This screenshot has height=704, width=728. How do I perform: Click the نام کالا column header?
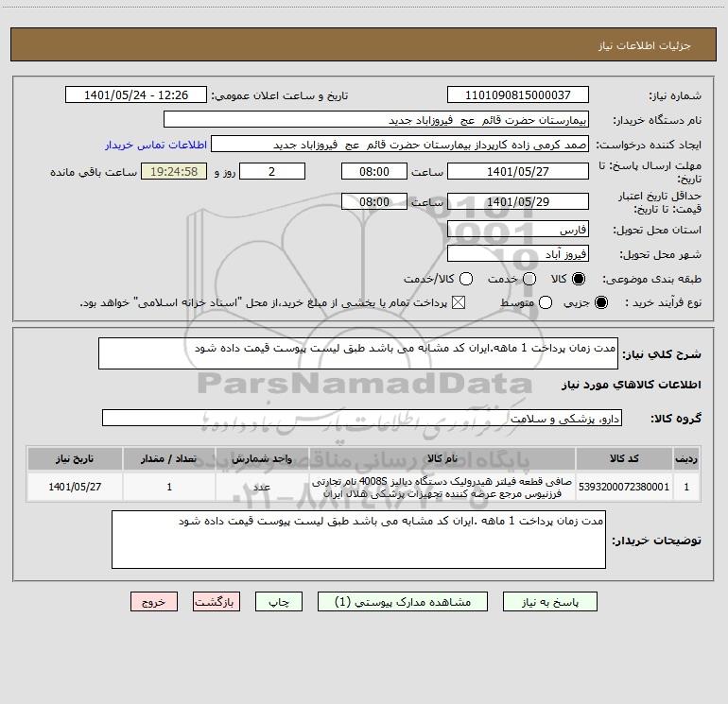tap(442, 458)
